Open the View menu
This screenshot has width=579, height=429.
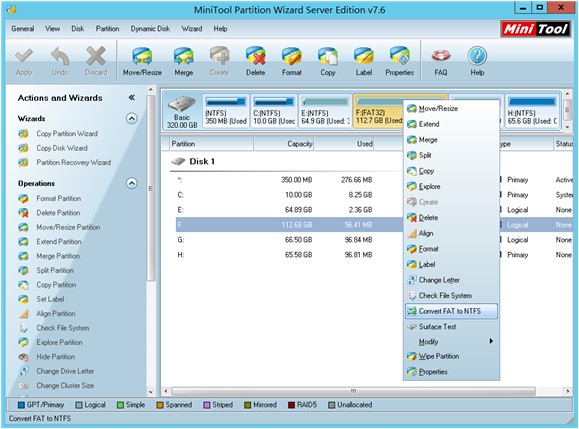click(x=52, y=28)
